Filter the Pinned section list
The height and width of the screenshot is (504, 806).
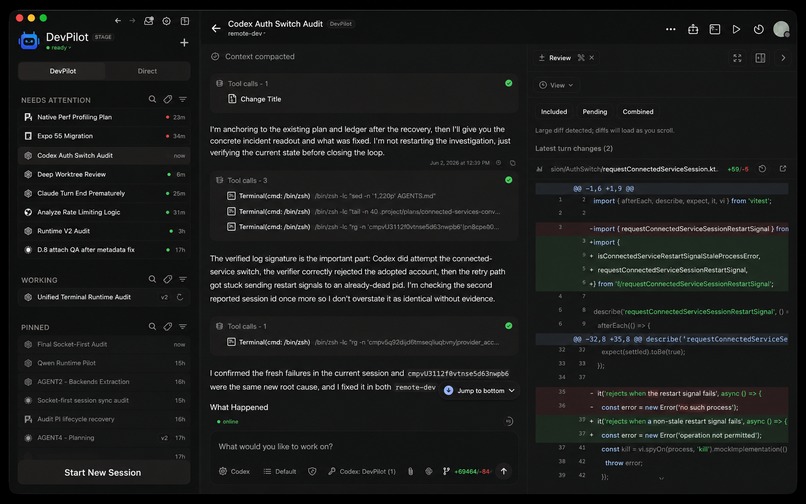tap(182, 327)
